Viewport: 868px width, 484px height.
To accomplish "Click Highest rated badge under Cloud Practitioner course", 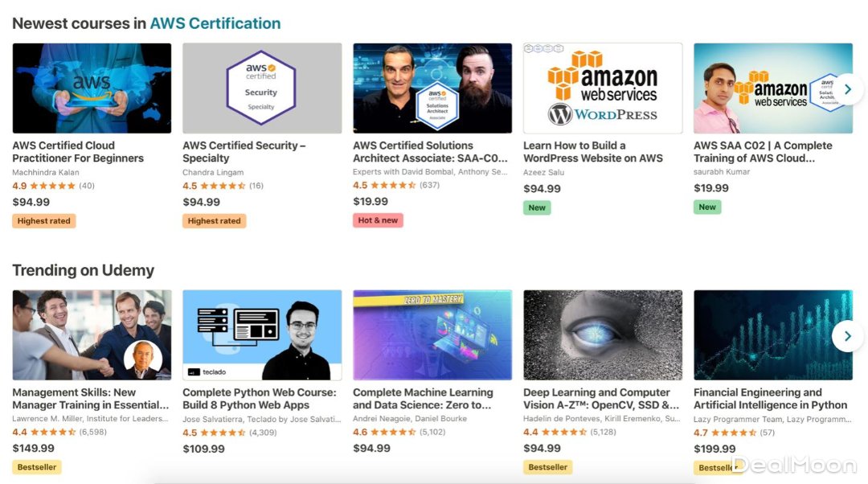I will (x=43, y=221).
